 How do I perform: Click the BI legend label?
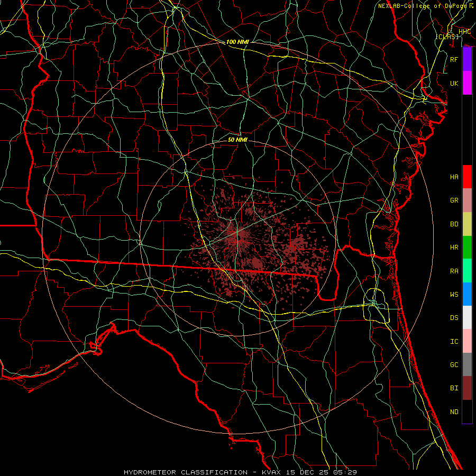click(454, 388)
